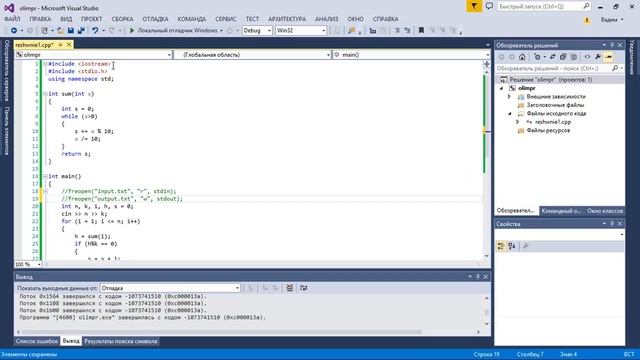Open the Win32 platform dropdown

click(x=301, y=31)
